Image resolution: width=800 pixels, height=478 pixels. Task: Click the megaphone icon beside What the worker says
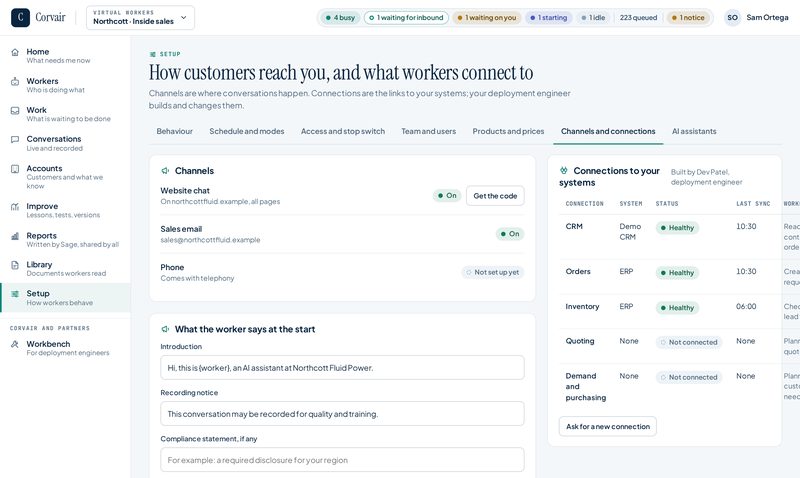point(165,330)
